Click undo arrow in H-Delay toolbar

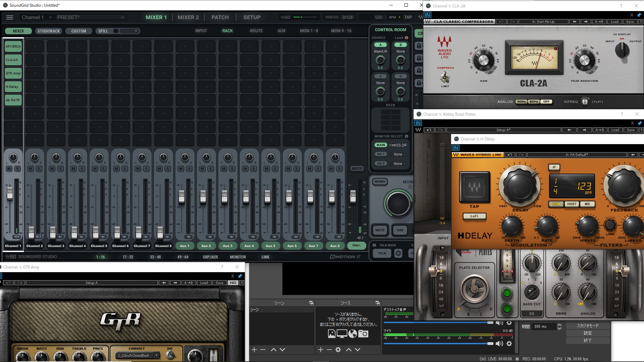pyautogui.click(x=510, y=155)
